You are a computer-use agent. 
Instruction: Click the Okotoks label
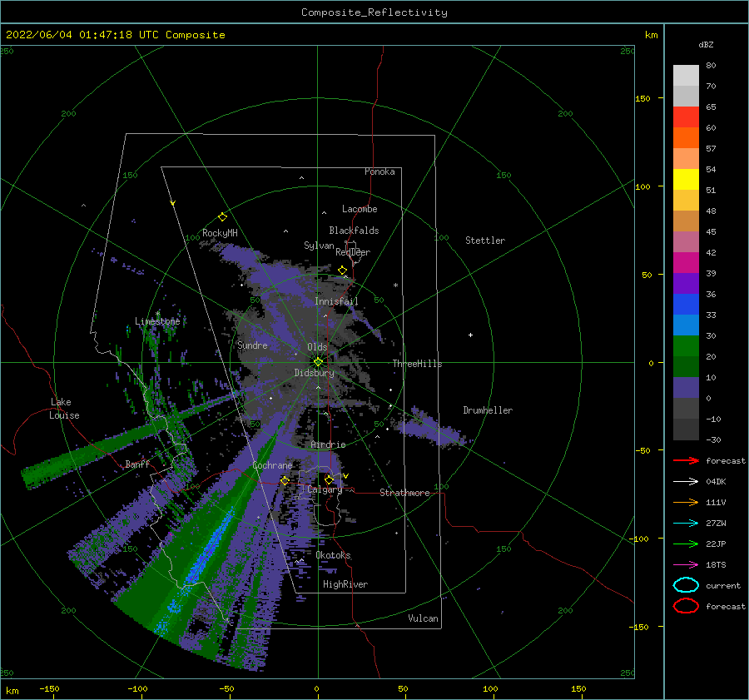tap(334, 555)
